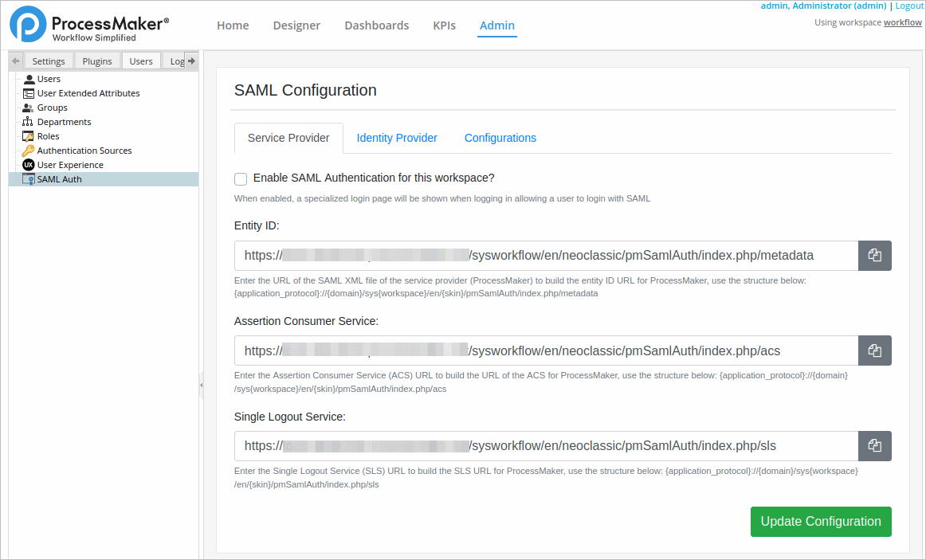Click the Logout link
This screenshot has height=560, width=926.
pos(908,6)
